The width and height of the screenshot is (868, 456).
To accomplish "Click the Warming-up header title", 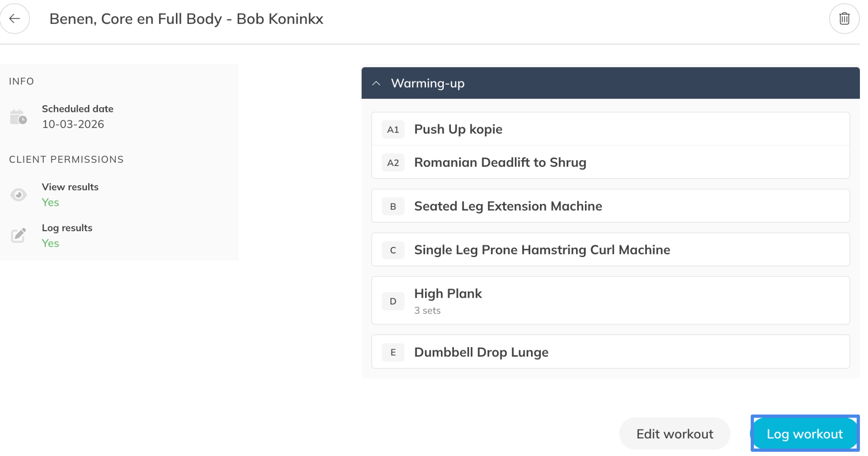I will coord(428,84).
